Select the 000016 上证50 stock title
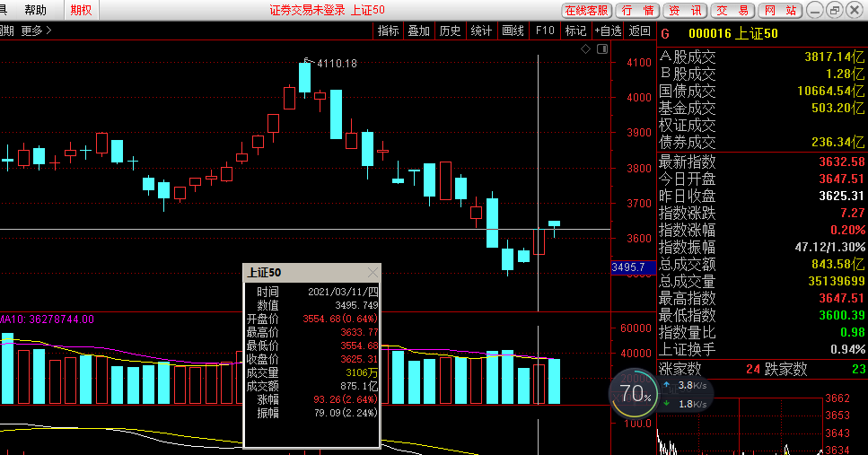The width and height of the screenshot is (868, 455). point(733,34)
